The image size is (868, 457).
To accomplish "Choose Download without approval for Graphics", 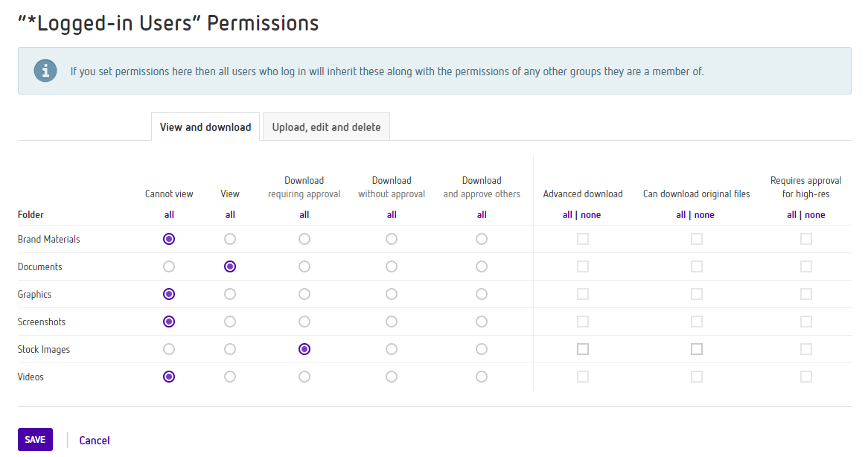I will click(392, 294).
